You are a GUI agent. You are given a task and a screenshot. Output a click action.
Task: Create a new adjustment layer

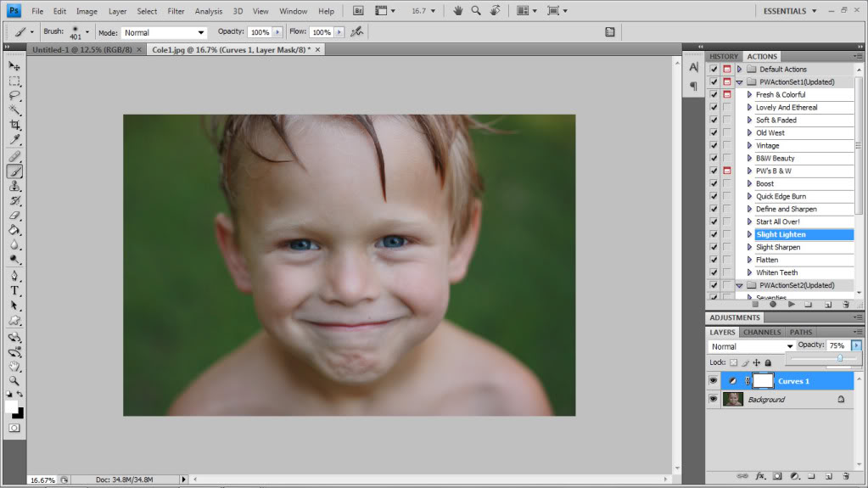pos(795,476)
